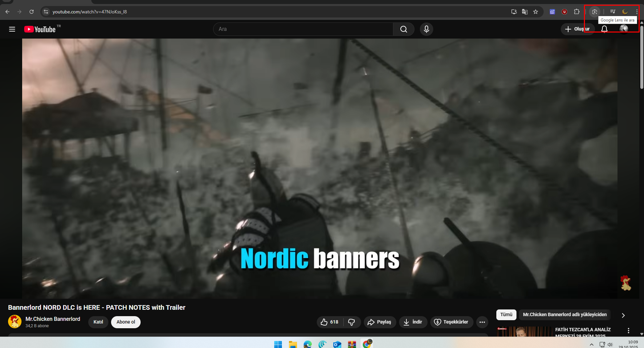Image resolution: width=644 pixels, height=348 pixels.
Task: Share the video via 'Paylaş'
Action: (x=380, y=322)
